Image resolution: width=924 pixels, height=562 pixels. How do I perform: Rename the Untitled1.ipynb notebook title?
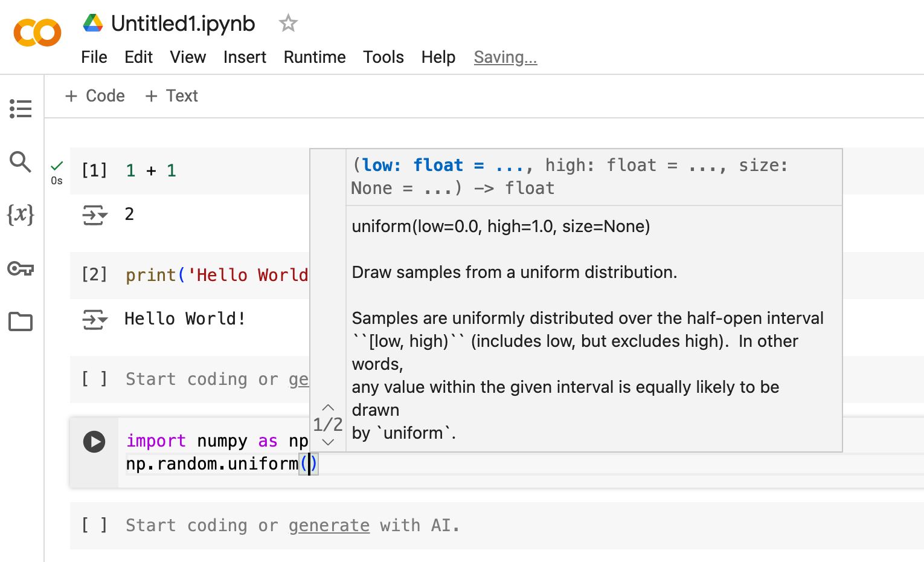tap(183, 24)
